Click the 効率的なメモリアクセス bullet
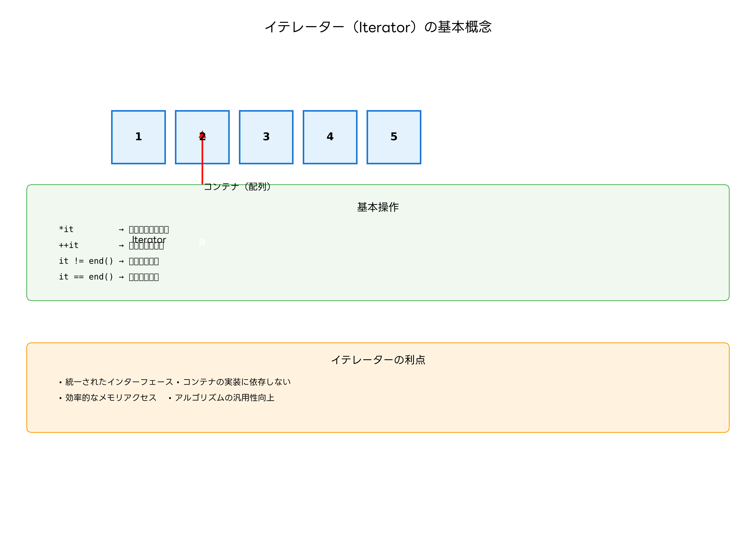Image resolution: width=756 pixels, height=538 pixels. click(108, 398)
